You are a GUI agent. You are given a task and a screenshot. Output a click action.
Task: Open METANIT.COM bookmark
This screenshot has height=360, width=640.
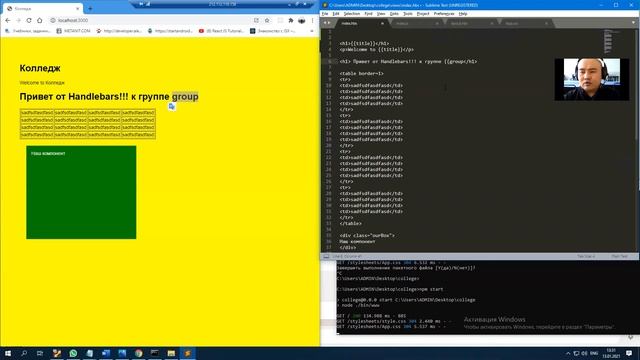pyautogui.click(x=73, y=31)
